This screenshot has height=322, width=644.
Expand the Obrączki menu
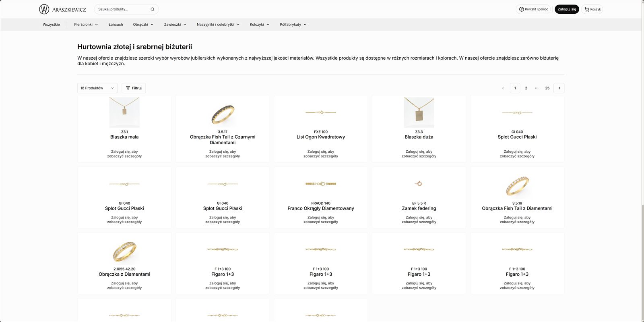[143, 25]
